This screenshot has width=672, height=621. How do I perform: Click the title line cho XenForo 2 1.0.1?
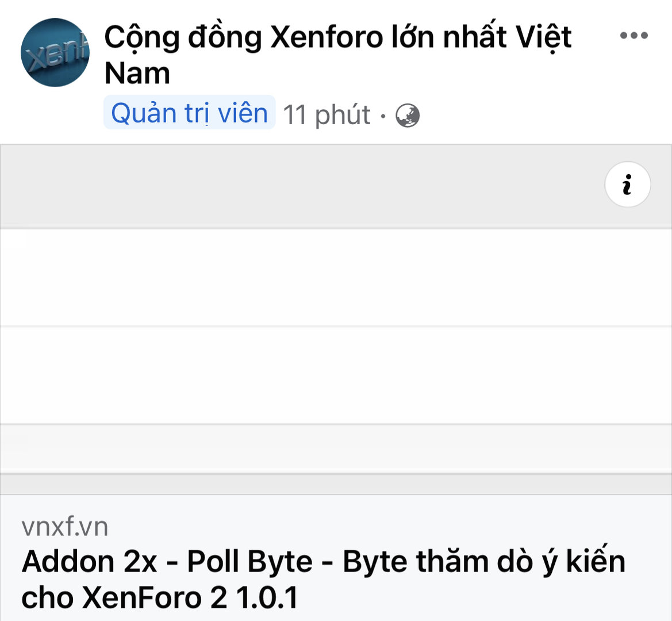tap(160, 597)
